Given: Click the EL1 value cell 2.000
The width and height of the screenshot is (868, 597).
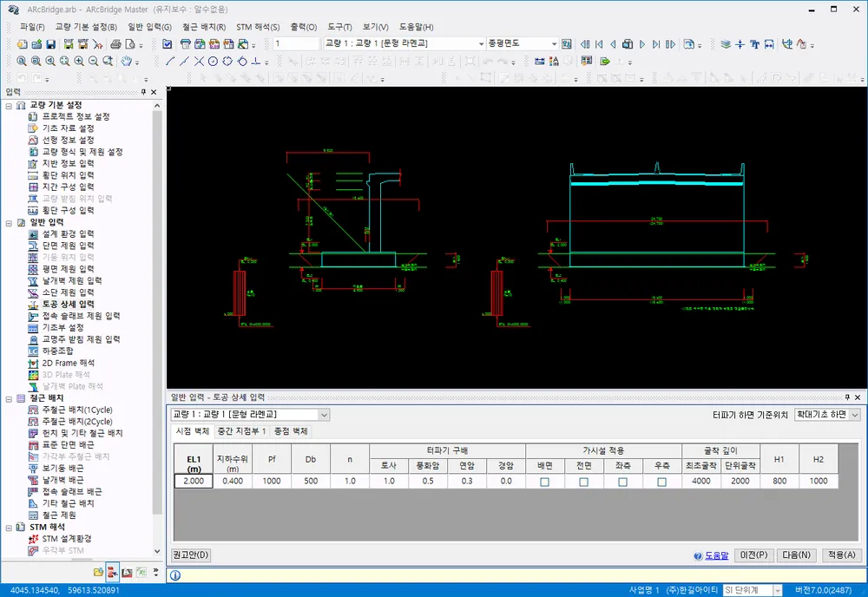Looking at the screenshot, I should click(194, 481).
